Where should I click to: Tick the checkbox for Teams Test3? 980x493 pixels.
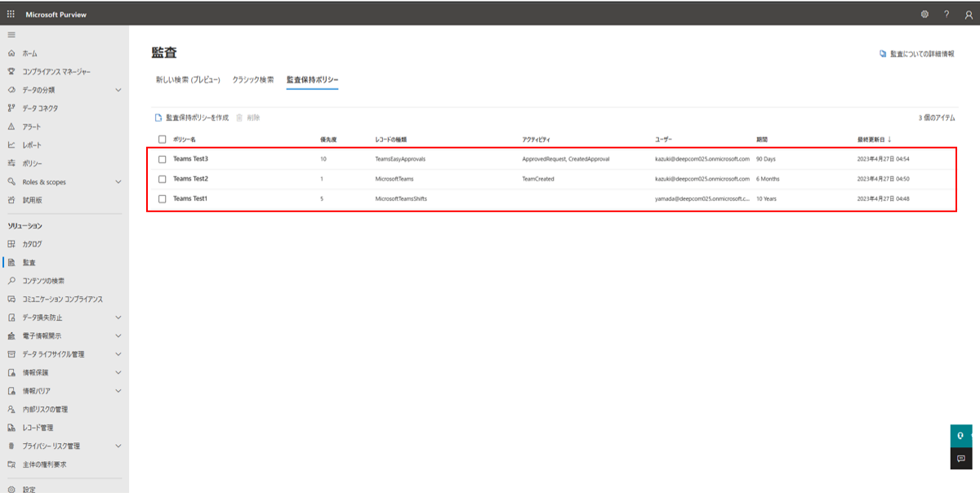(x=162, y=159)
